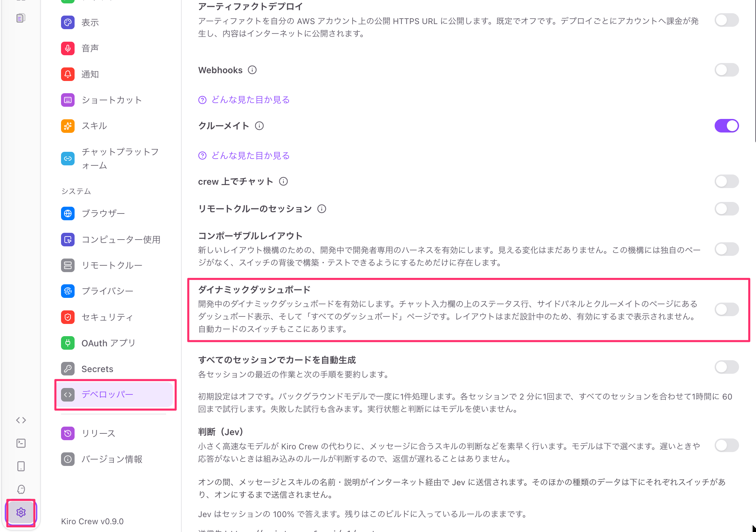Enable the アーティファクトデプロイ toggle
This screenshot has width=756, height=532.
tap(727, 20)
